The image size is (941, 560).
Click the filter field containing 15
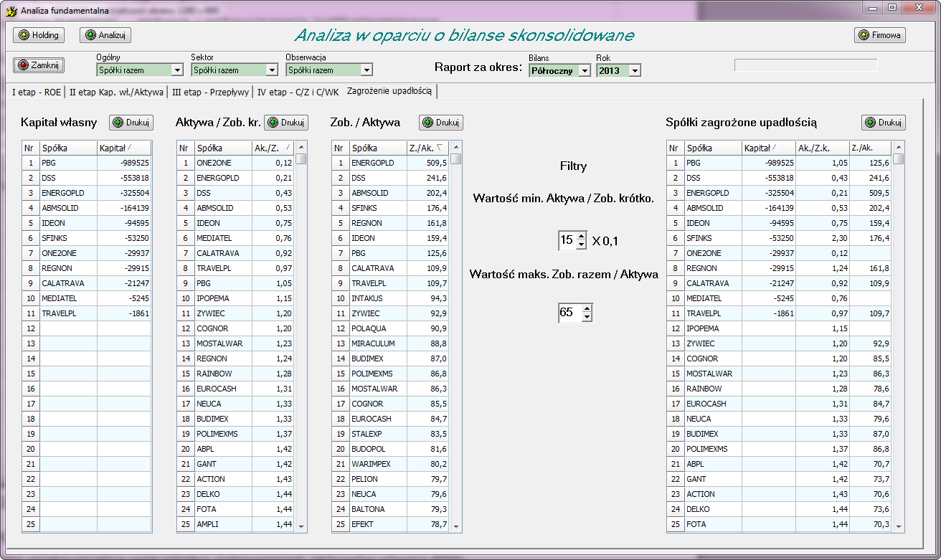(567, 240)
